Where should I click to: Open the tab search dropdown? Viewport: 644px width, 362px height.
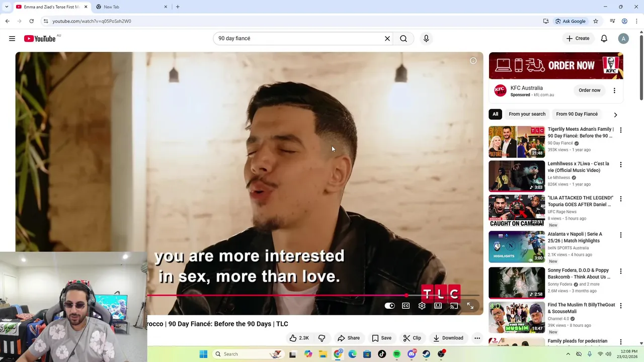[x=7, y=7]
